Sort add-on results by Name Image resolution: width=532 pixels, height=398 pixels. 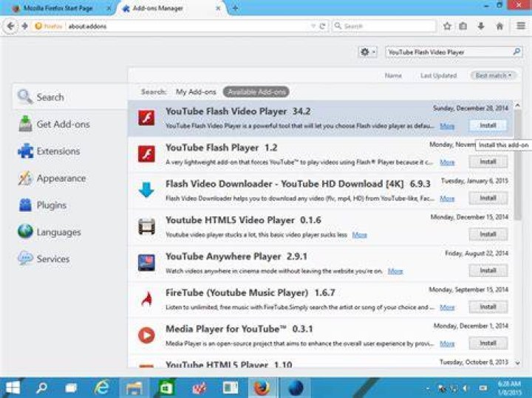(393, 75)
